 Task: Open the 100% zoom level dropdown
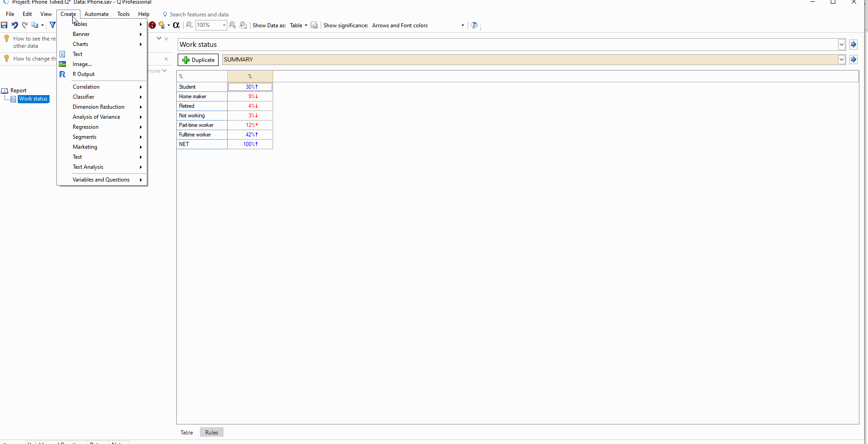[224, 25]
